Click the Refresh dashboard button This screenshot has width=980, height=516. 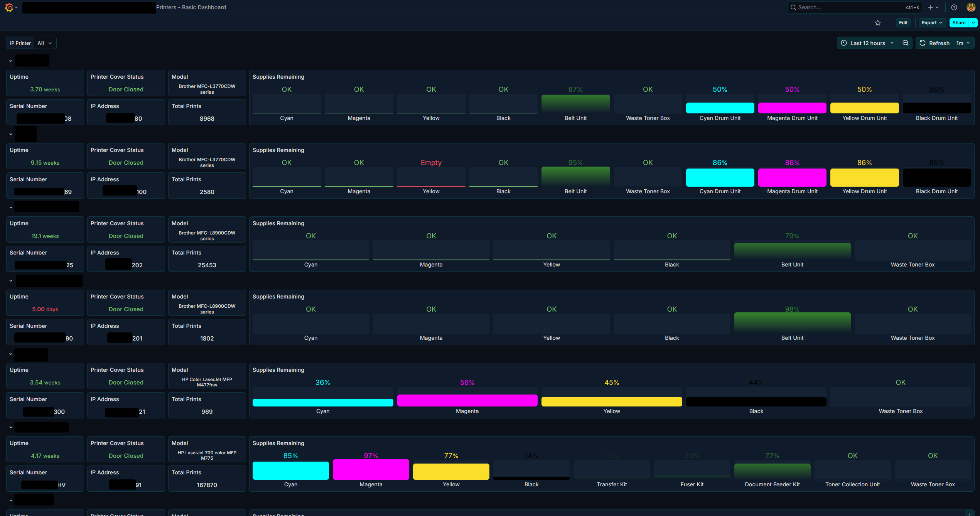(x=934, y=43)
